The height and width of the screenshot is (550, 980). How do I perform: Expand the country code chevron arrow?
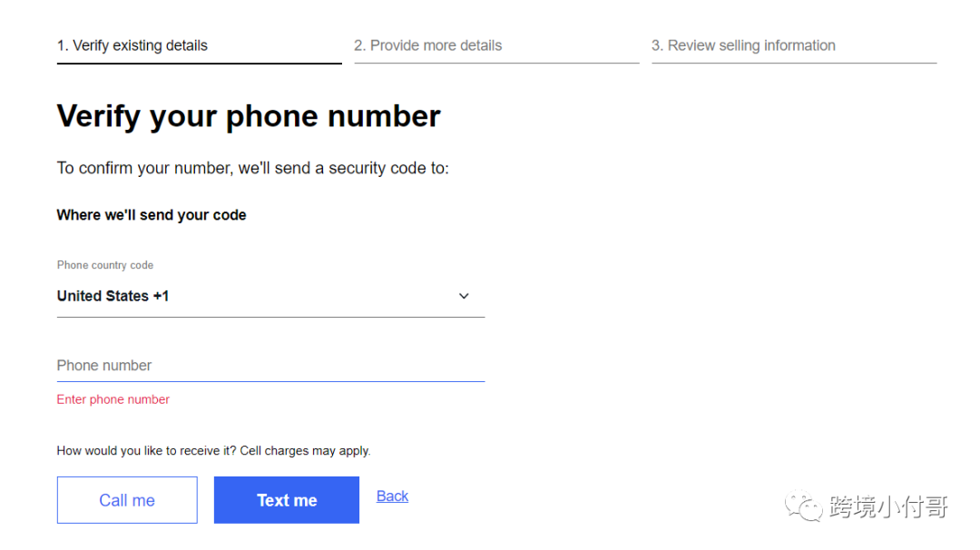464,296
